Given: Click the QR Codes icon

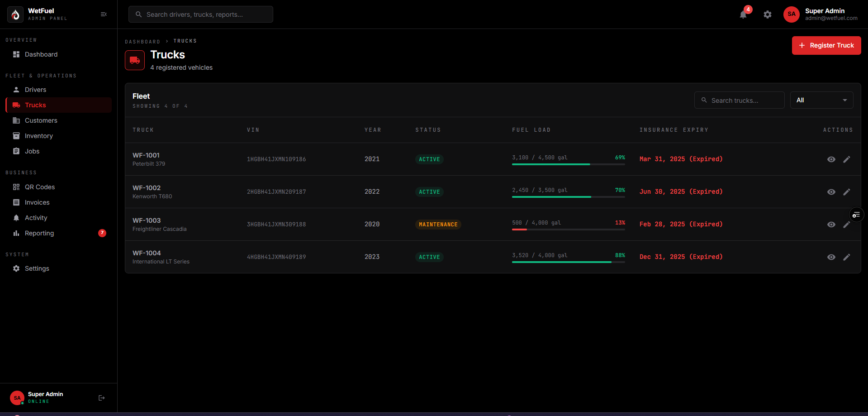Looking at the screenshot, I should point(16,187).
